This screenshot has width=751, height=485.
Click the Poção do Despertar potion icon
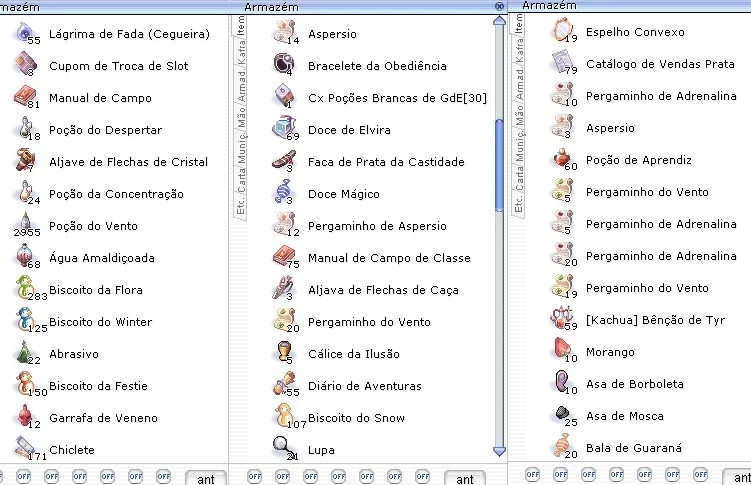25,129
